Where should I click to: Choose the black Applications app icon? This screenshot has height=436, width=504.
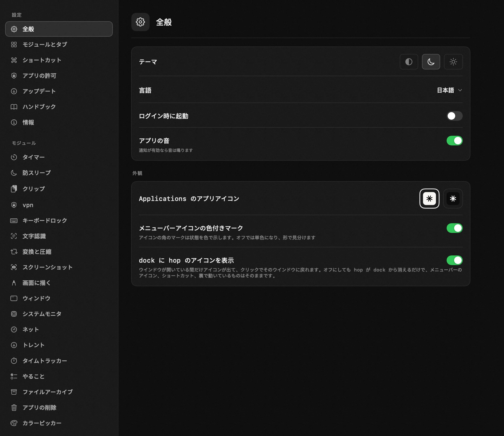[453, 199]
